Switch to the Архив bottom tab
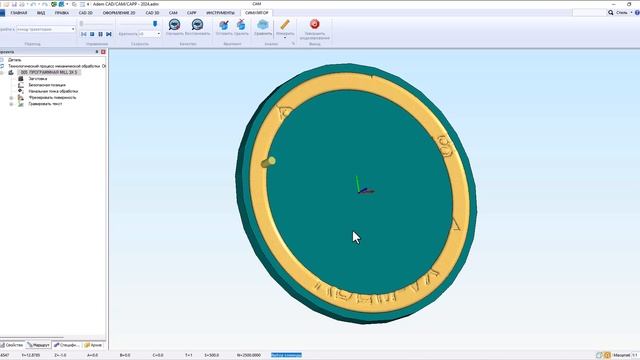The height and width of the screenshot is (360, 640). [93, 345]
